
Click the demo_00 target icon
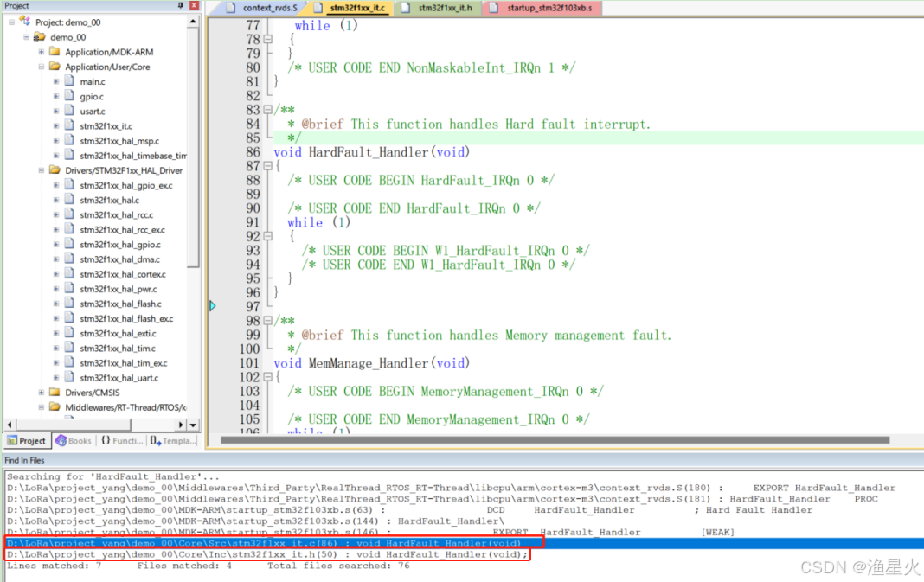point(40,37)
